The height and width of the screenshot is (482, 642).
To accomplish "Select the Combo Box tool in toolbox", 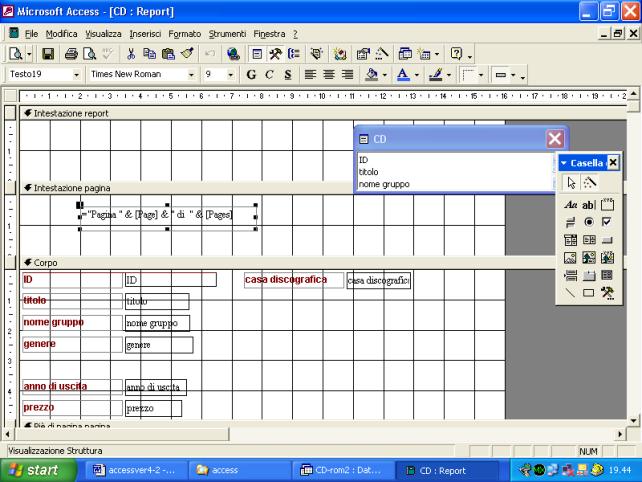I will tap(570, 240).
